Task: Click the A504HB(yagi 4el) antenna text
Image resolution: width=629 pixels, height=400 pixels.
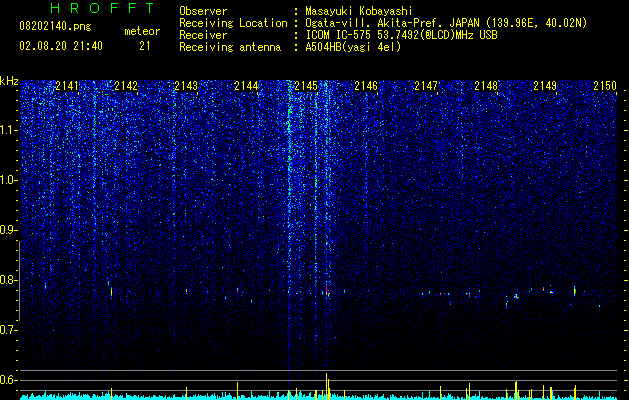Action: [353, 47]
